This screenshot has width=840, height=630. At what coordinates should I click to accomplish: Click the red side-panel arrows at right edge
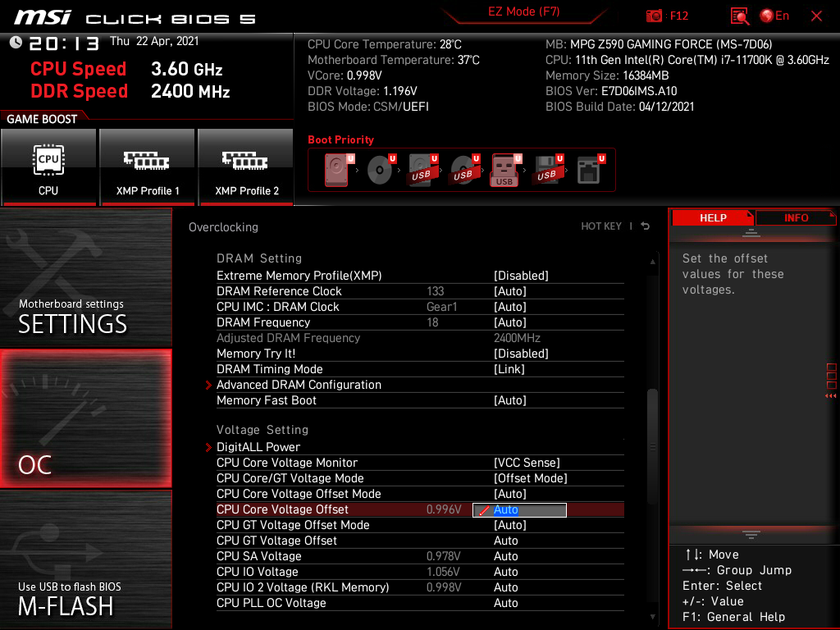[x=830, y=396]
